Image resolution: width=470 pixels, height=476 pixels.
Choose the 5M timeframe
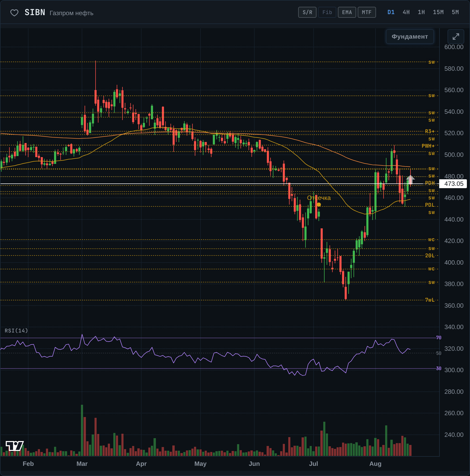click(455, 12)
